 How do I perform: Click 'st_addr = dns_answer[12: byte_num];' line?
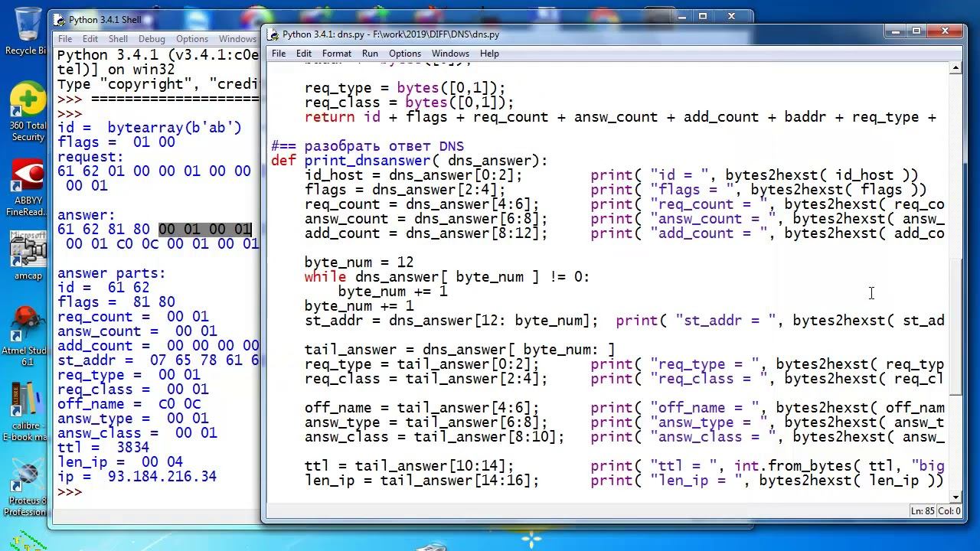(451, 321)
